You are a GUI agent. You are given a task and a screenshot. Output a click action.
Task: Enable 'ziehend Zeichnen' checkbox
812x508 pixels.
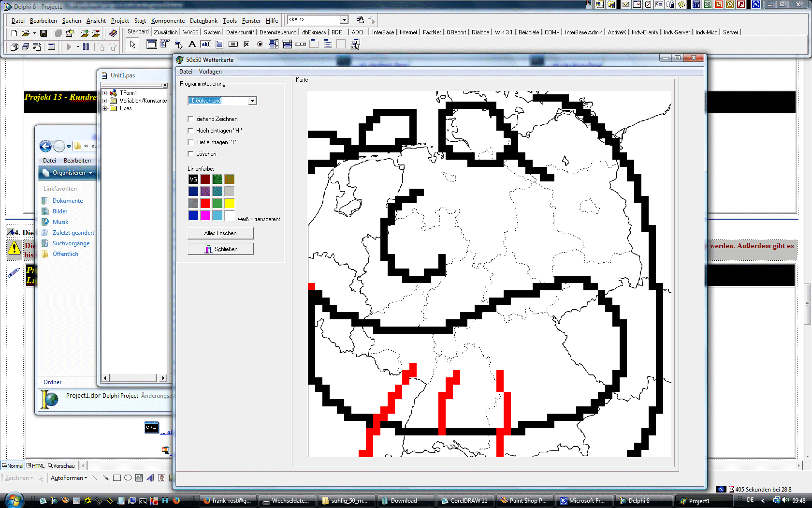click(x=190, y=119)
